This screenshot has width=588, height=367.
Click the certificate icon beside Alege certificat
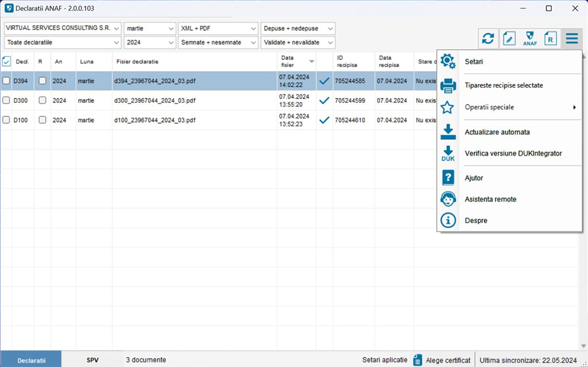(x=417, y=360)
